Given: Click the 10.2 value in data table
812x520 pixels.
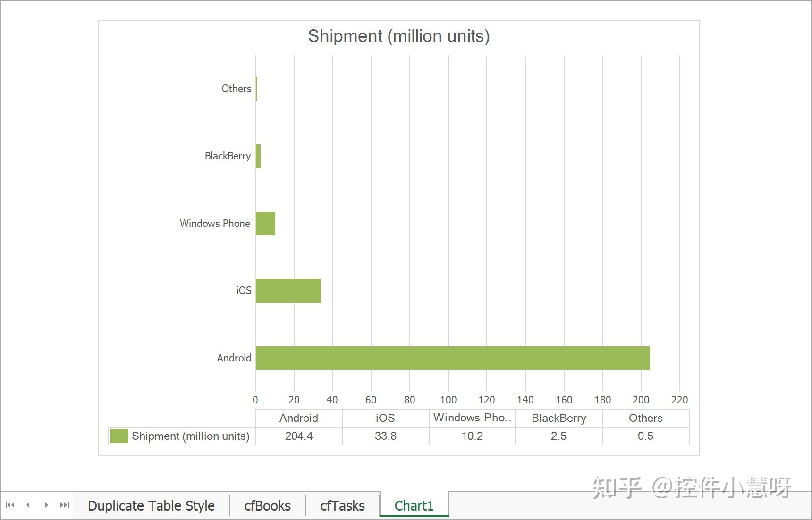Looking at the screenshot, I should 472,436.
